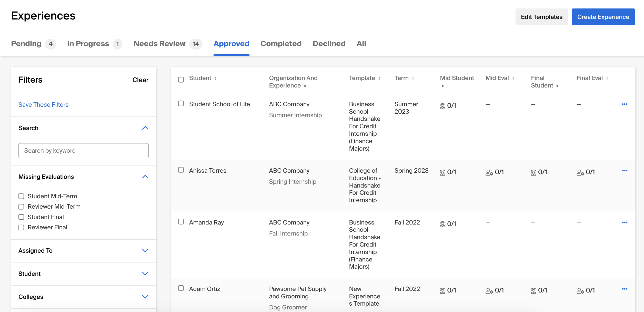Viewport: 644px width, 312px height.
Task: Clear all filters
Action: 140,80
